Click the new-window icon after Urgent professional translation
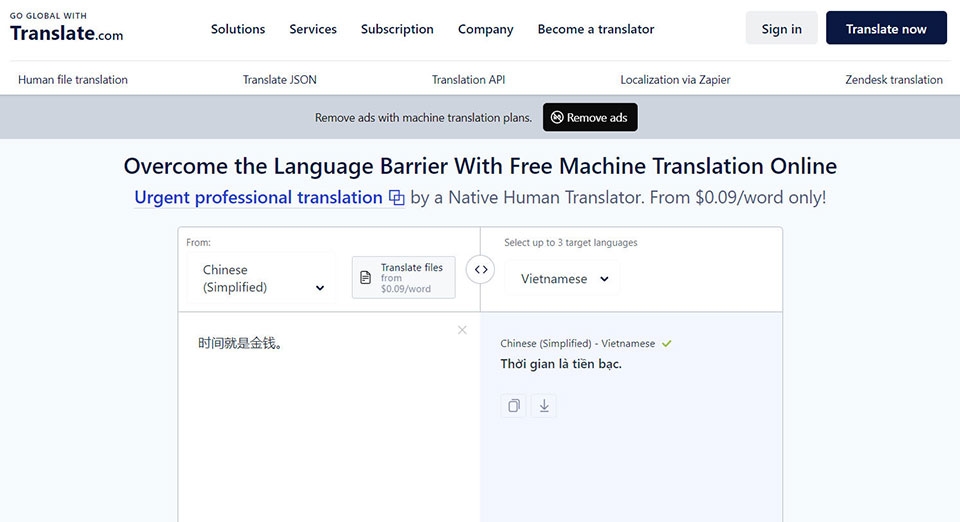This screenshot has width=960, height=522. (x=397, y=198)
